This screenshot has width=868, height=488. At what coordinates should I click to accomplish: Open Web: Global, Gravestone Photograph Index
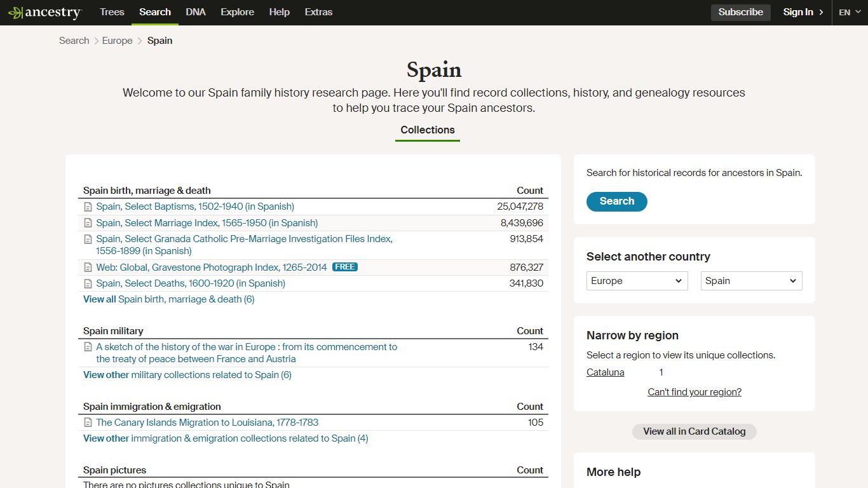click(212, 268)
